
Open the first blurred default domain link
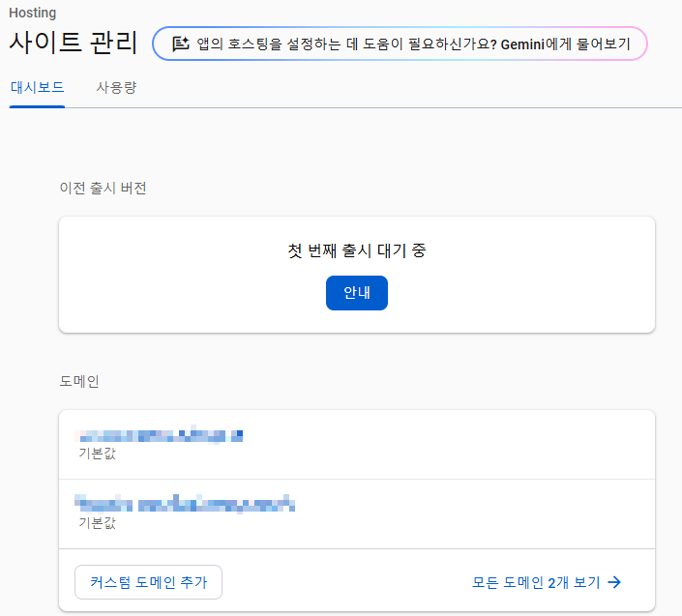tap(160, 435)
